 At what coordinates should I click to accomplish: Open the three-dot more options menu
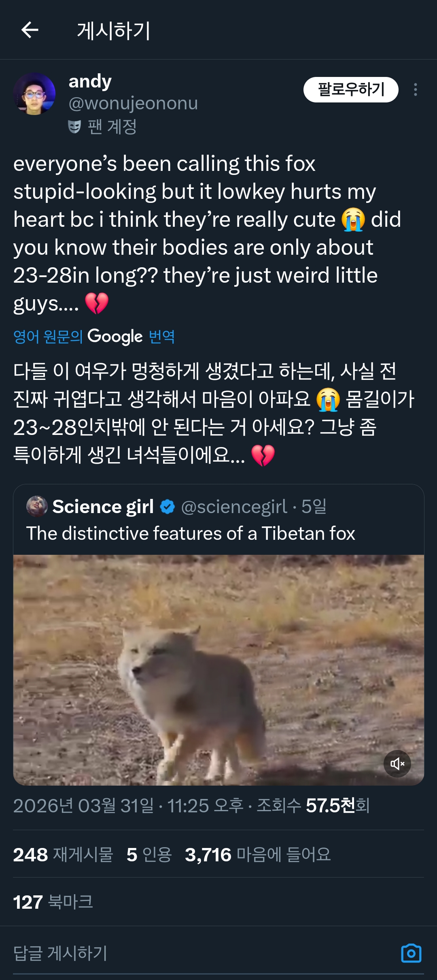(x=415, y=89)
